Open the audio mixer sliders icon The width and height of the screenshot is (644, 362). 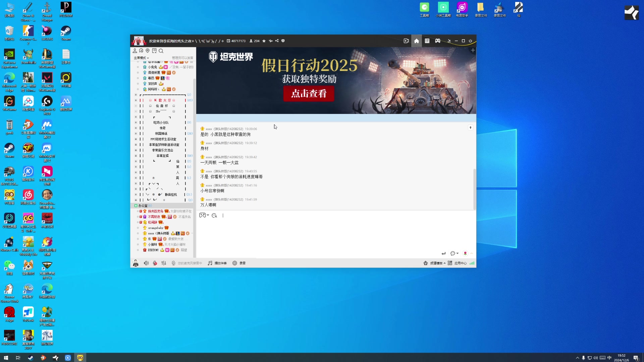click(x=164, y=263)
